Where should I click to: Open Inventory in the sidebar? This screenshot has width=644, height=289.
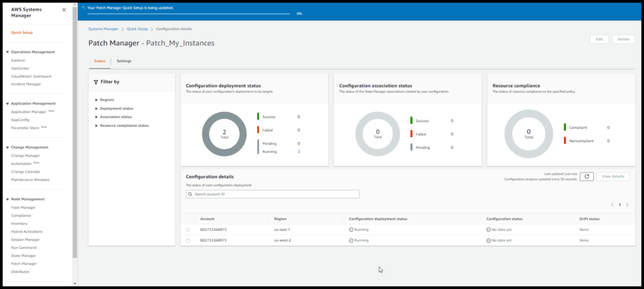(x=19, y=223)
